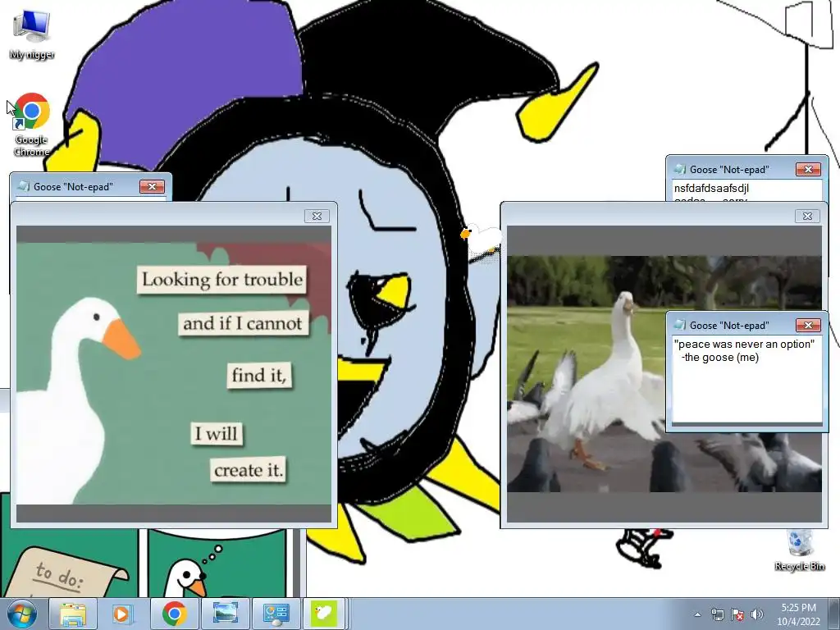Select the Recycle Bin desktop icon
The width and height of the screenshot is (840, 630).
coord(800,550)
